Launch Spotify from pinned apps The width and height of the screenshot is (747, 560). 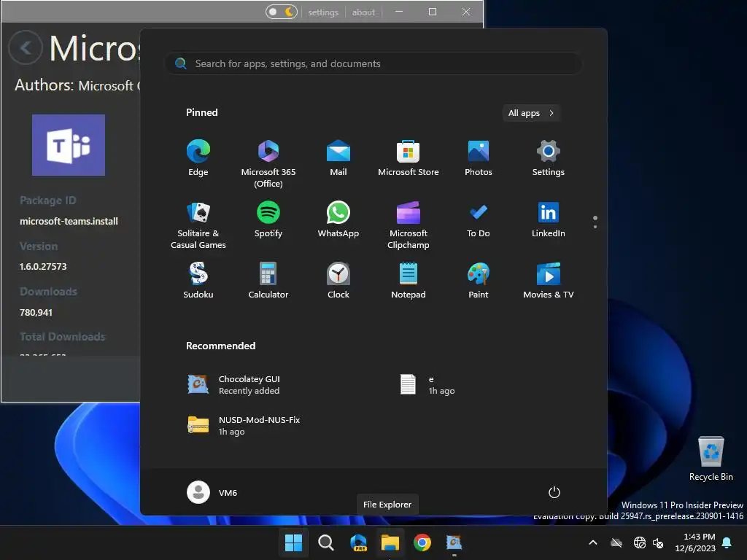[x=268, y=220]
